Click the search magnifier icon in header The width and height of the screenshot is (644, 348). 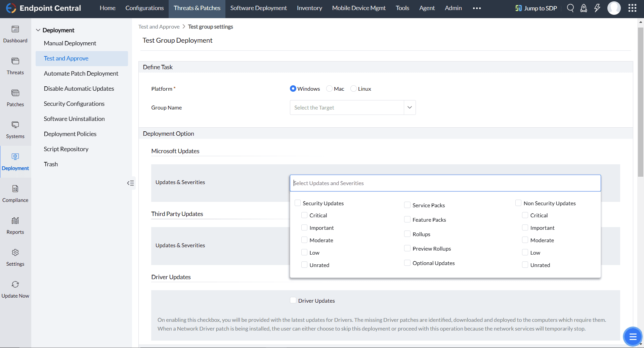(570, 8)
